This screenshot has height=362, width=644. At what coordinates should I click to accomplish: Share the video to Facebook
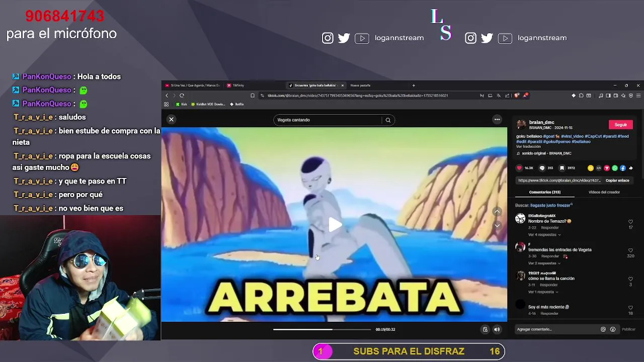click(x=622, y=168)
